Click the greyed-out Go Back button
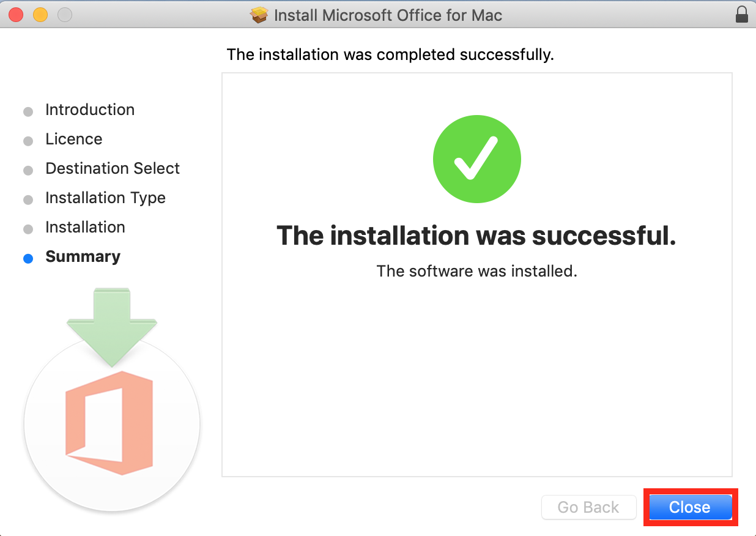Screen dimensions: 756x536 pyautogui.click(x=588, y=507)
